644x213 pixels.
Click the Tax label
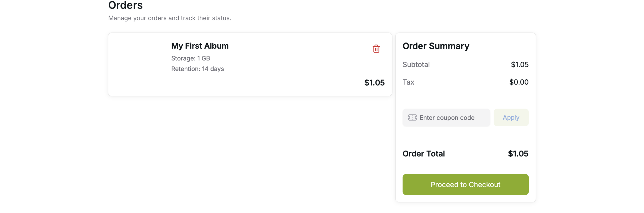coord(408,82)
